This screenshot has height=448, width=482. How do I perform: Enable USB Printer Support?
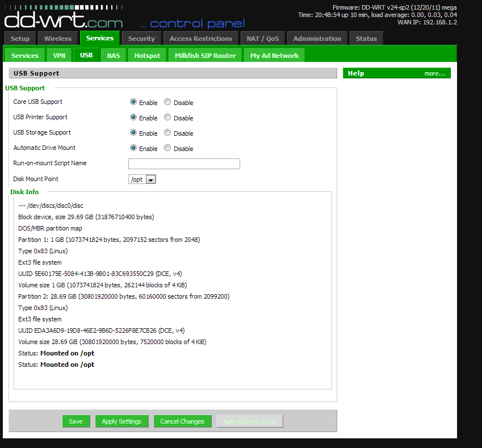133,117
